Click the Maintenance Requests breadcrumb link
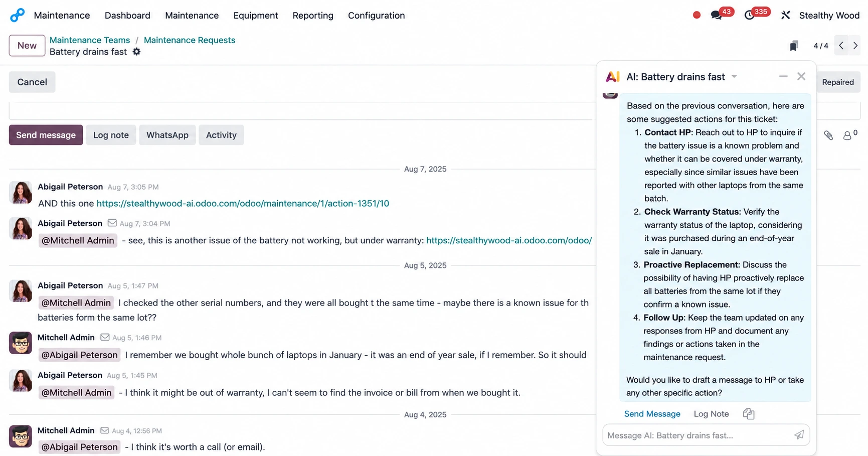This screenshot has width=868, height=456. [189, 40]
